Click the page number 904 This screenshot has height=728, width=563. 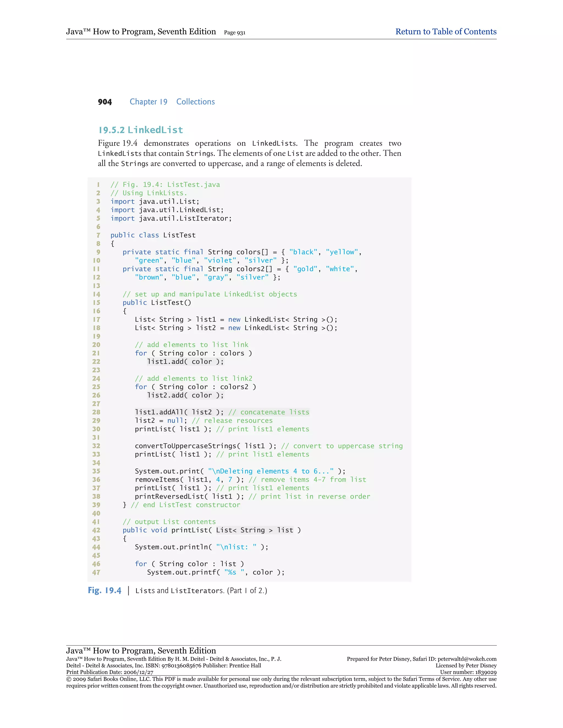tap(105, 102)
